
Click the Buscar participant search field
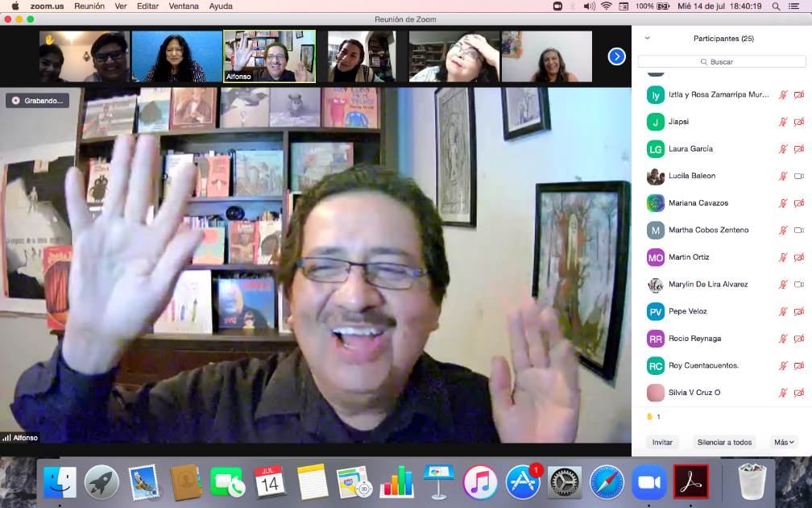[722, 61]
